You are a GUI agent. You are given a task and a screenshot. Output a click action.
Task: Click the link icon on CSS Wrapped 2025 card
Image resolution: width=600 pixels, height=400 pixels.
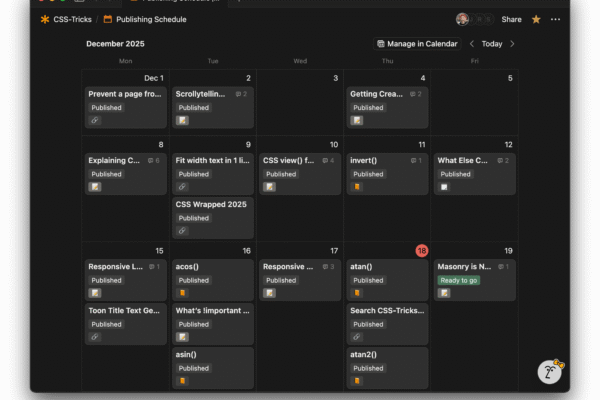click(x=182, y=231)
